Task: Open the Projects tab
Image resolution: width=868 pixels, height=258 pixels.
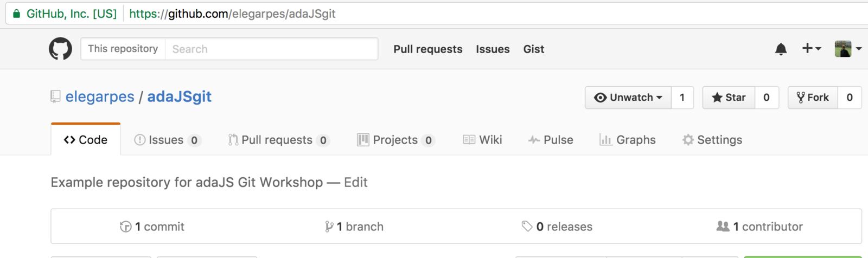Action: (x=395, y=140)
